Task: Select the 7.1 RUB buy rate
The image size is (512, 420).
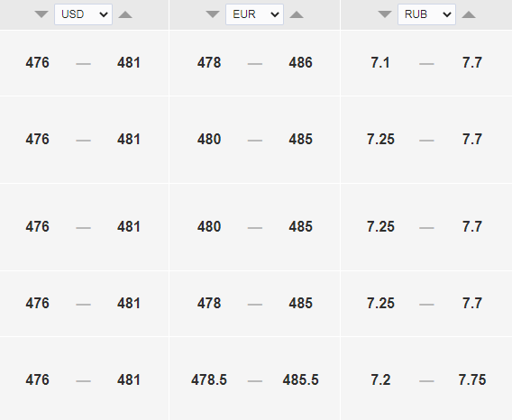Action: point(380,63)
